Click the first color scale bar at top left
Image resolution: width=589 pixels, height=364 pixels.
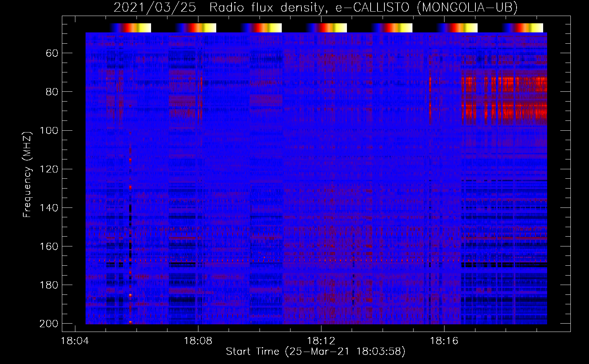[x=130, y=28]
